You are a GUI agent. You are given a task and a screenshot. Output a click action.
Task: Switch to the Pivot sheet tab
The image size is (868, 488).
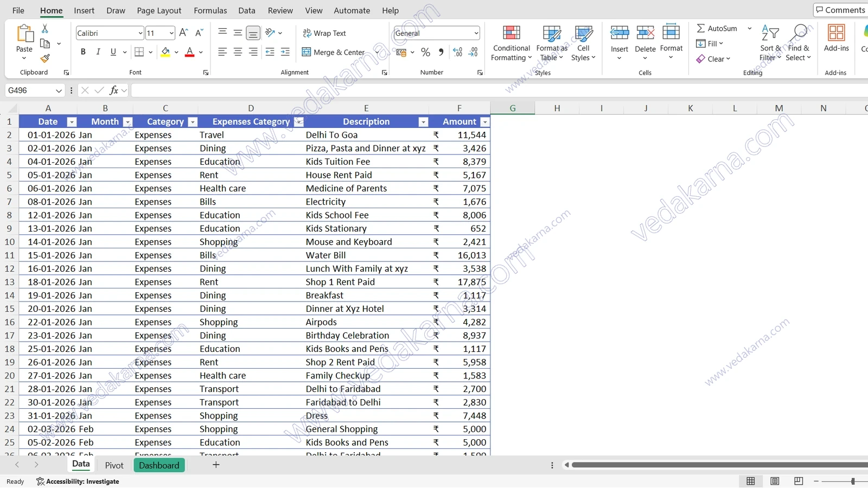click(114, 465)
